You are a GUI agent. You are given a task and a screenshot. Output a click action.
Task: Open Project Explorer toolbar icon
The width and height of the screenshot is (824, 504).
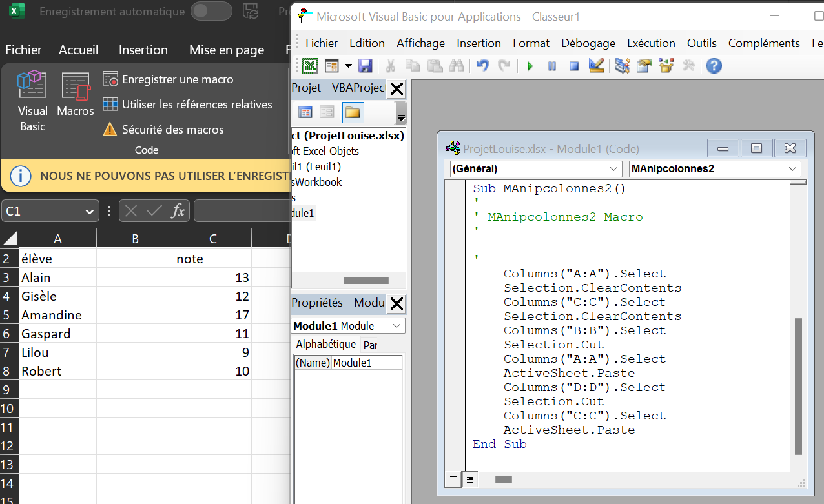click(x=622, y=66)
